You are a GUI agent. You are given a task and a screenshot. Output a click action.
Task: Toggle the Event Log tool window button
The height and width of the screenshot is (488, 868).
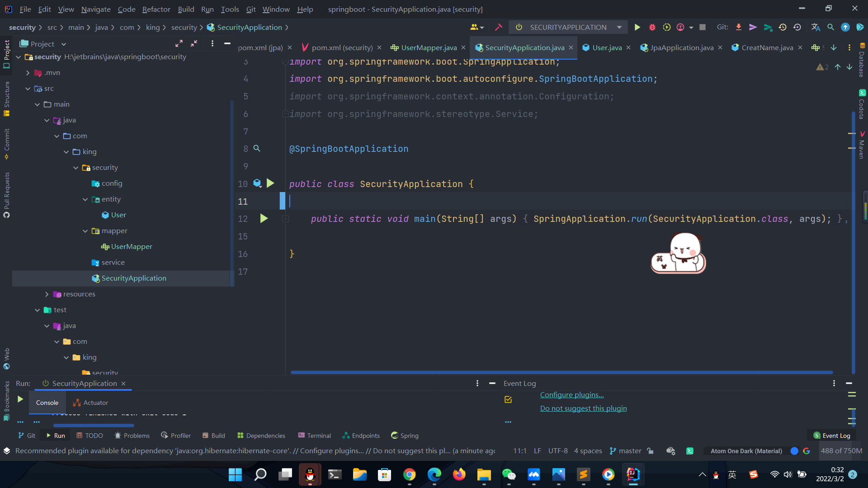point(832,436)
